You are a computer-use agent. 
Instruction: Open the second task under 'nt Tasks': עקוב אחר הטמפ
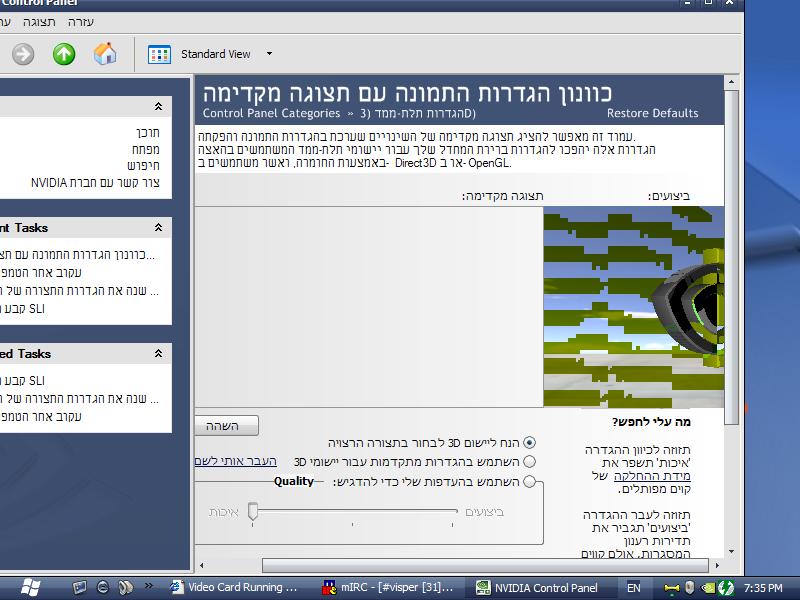pyautogui.click(x=41, y=272)
